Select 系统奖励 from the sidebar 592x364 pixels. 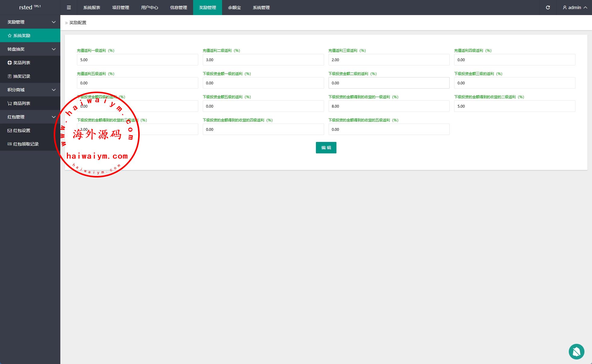(x=22, y=36)
